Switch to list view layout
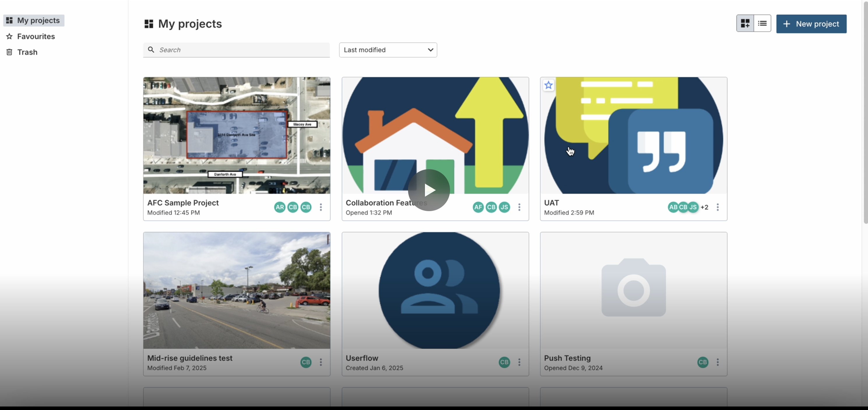 click(x=762, y=23)
